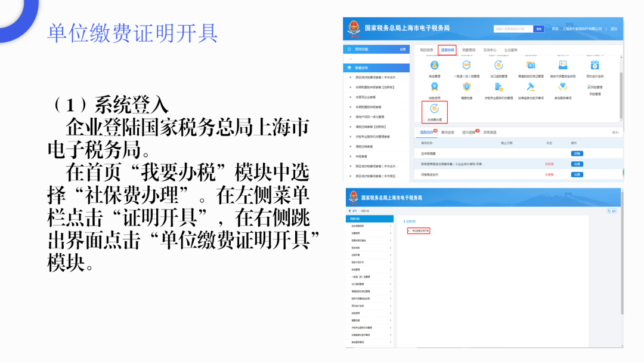Expand the 税费申报及缴纳 menu chevron

pos(390,241)
